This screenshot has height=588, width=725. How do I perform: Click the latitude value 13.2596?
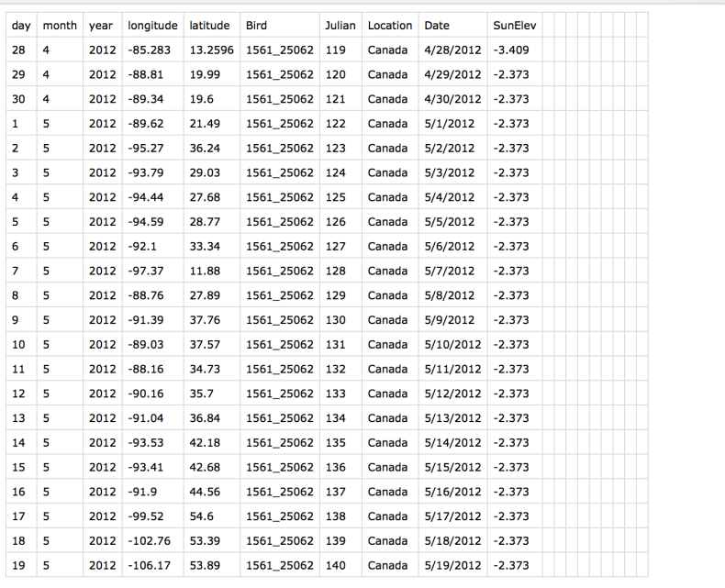click(211, 49)
